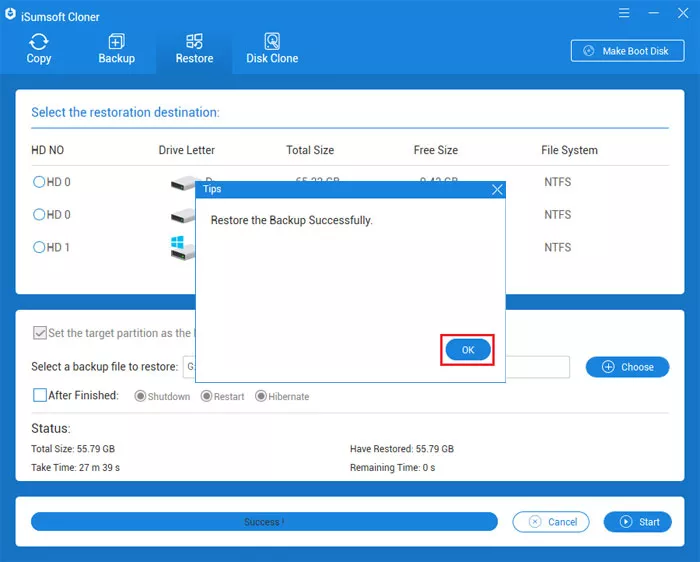
Task: Select the first HD 0 radio button
Action: pos(40,182)
